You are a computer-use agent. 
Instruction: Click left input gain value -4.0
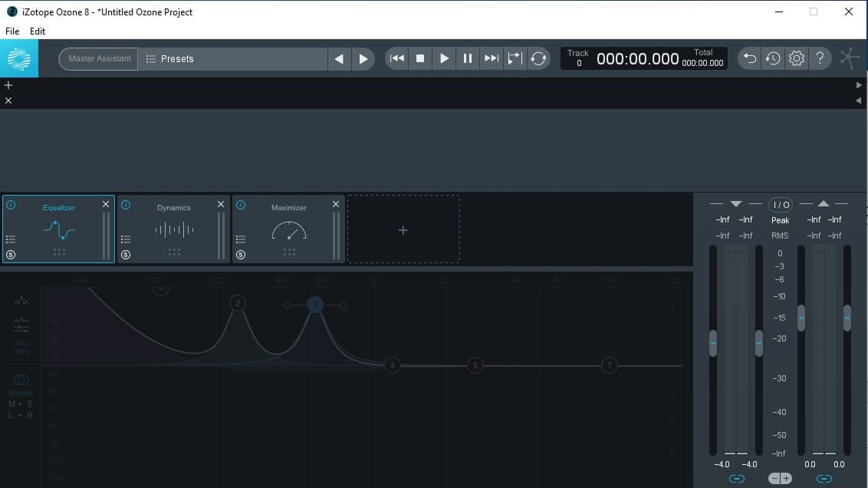coord(722,465)
